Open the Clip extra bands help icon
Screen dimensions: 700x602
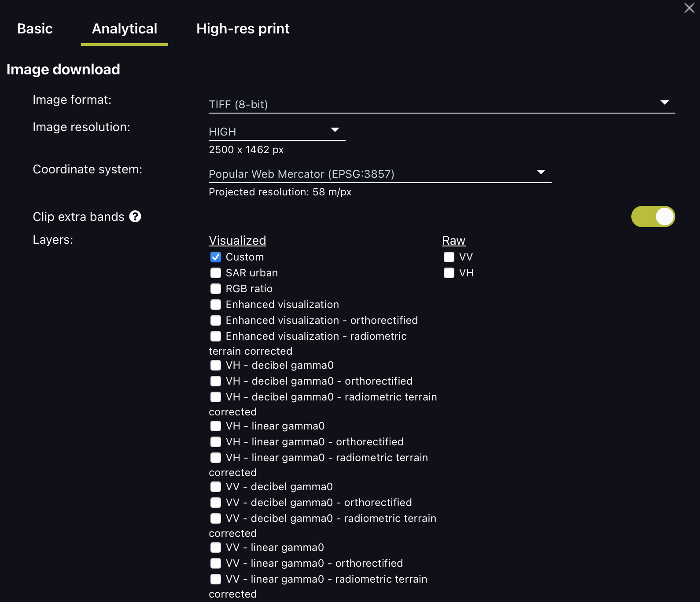pyautogui.click(x=135, y=217)
